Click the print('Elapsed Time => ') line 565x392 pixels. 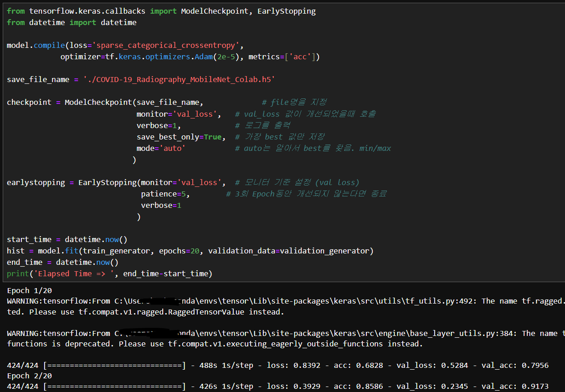click(110, 273)
